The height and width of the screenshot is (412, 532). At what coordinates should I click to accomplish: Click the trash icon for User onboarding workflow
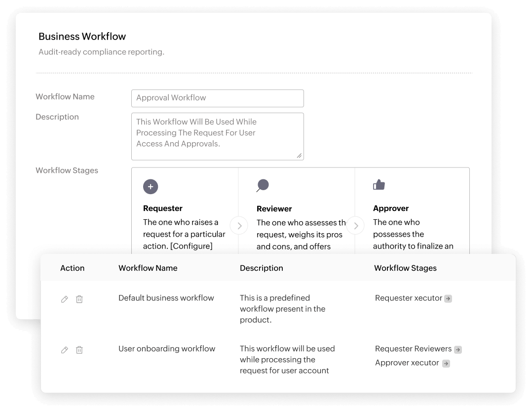click(x=79, y=350)
